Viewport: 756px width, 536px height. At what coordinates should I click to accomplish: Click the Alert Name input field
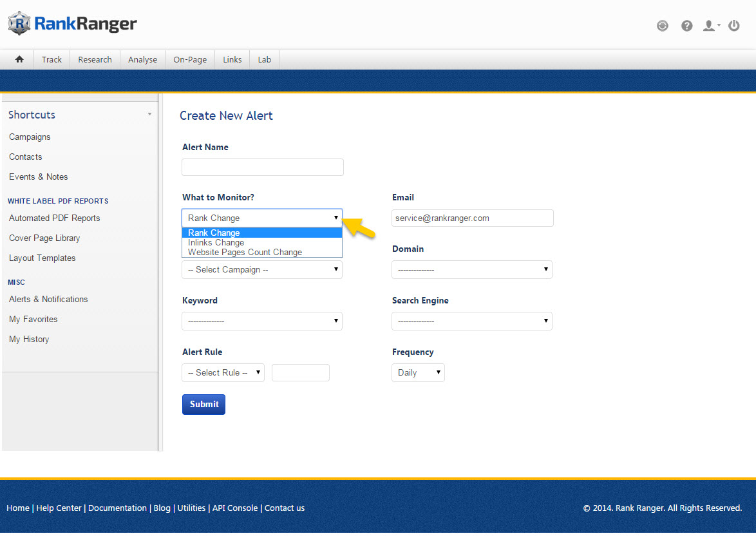tap(263, 167)
